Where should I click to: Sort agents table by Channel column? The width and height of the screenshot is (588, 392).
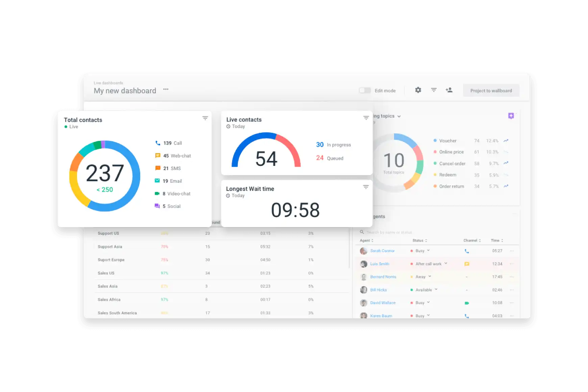pos(472,241)
